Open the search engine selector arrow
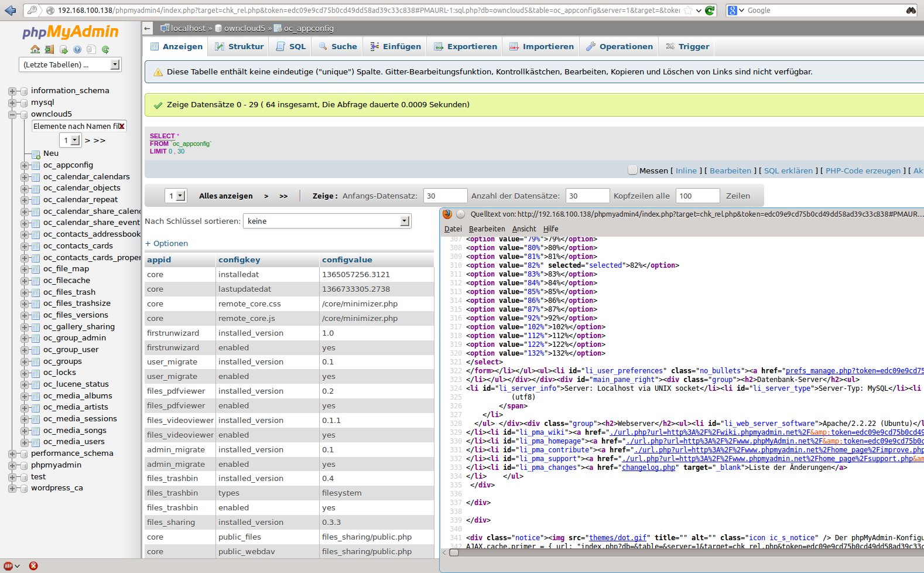The height and width of the screenshot is (573, 924). tap(742, 10)
